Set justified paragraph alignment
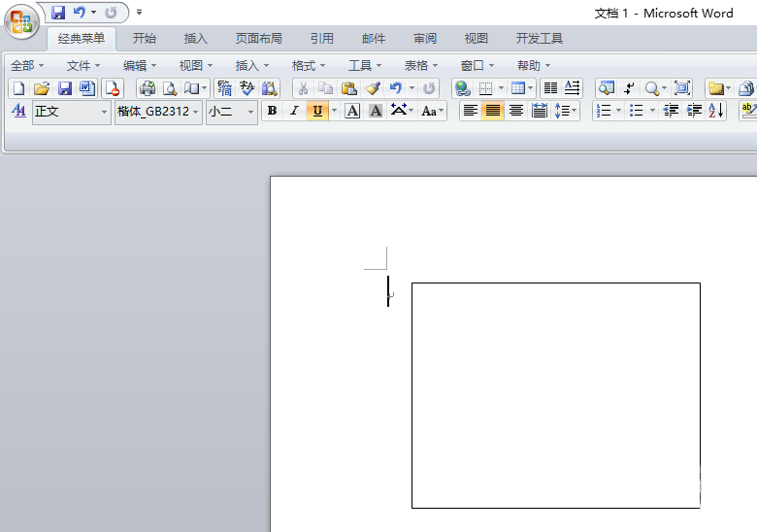The width and height of the screenshot is (757, 532). click(x=493, y=111)
